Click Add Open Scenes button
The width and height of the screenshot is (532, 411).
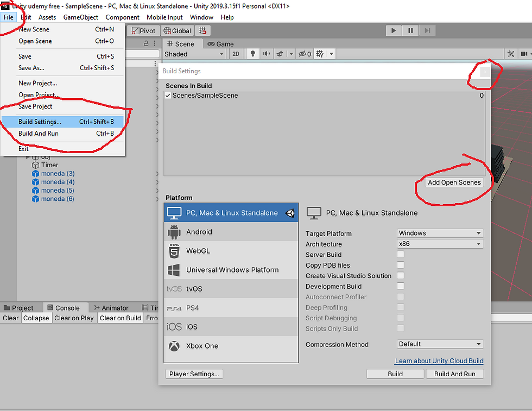pos(454,182)
